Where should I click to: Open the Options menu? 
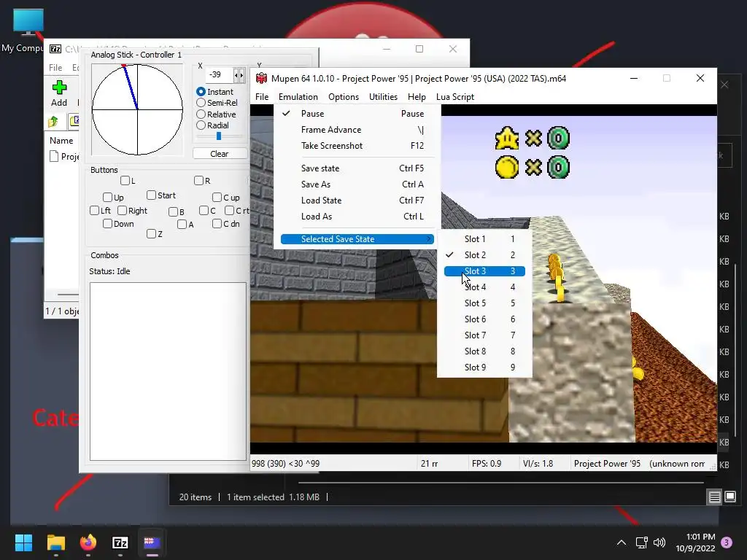pos(344,97)
